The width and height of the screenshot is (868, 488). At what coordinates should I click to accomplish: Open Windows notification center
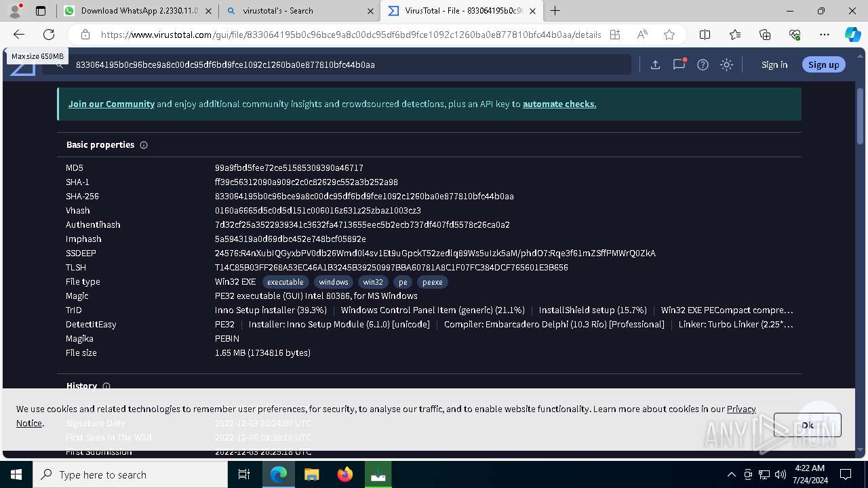click(846, 474)
